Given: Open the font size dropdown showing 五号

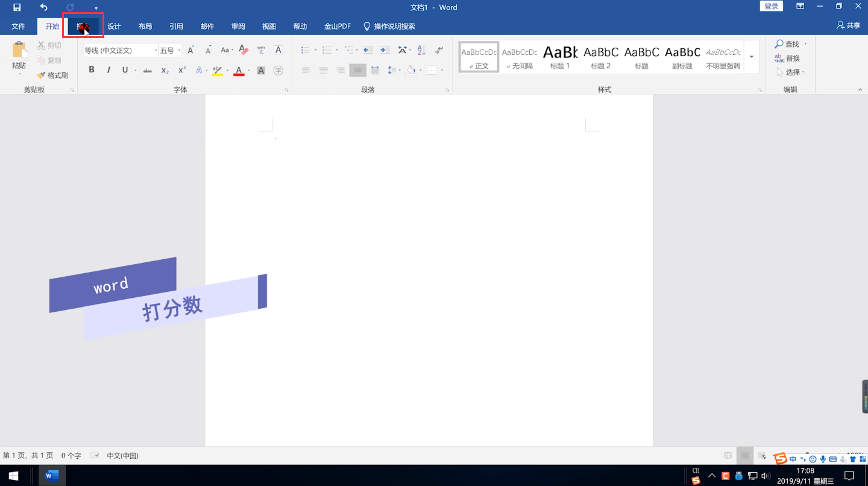Looking at the screenshot, I should pos(179,51).
